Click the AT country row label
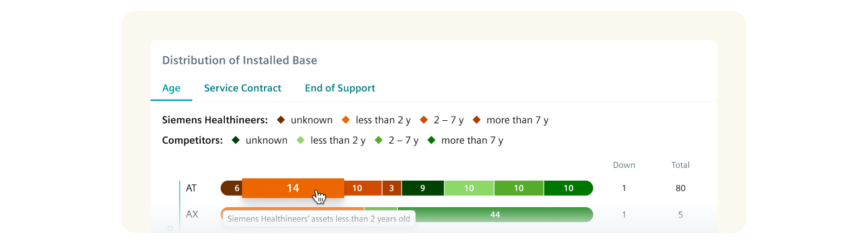The height and width of the screenshot is (244, 868). [x=191, y=188]
